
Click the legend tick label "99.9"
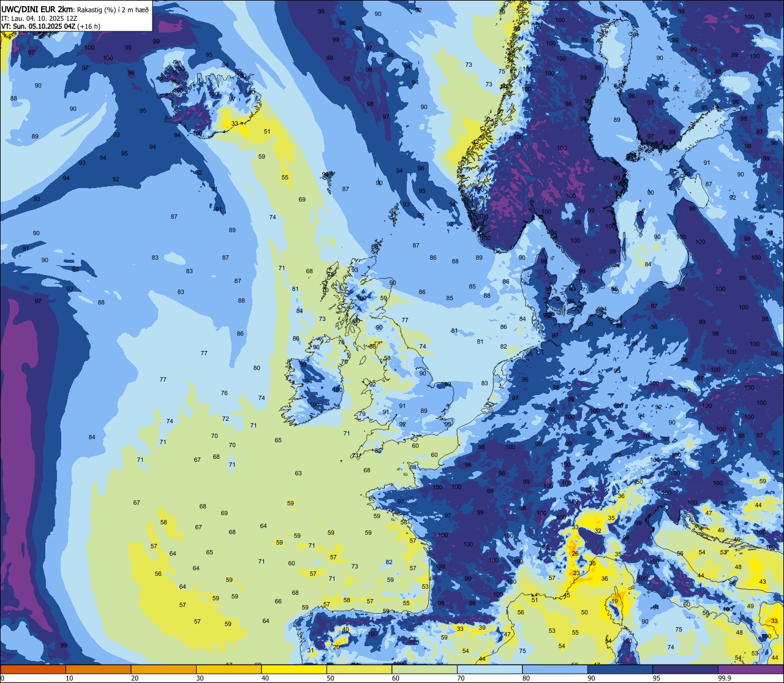(x=725, y=678)
